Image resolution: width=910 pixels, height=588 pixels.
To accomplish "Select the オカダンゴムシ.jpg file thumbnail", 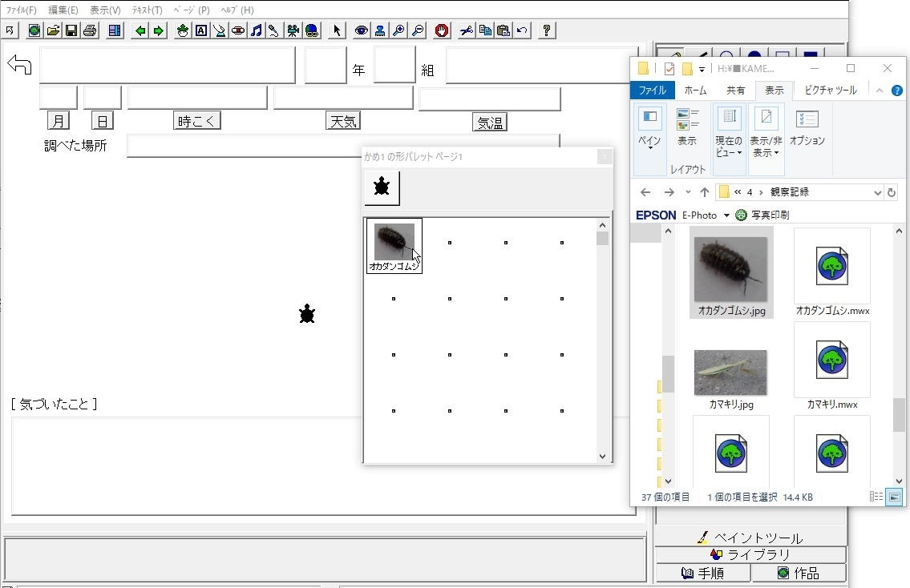I will coord(730,271).
